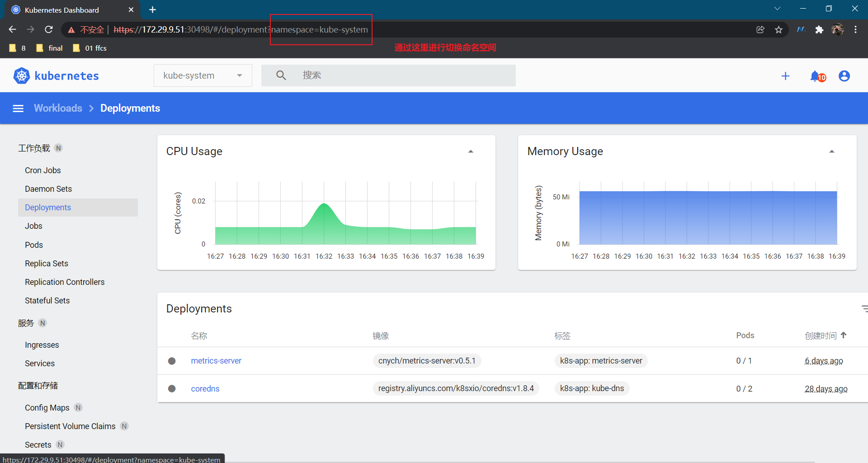
Task: Open the user account icon
Action: (x=844, y=76)
